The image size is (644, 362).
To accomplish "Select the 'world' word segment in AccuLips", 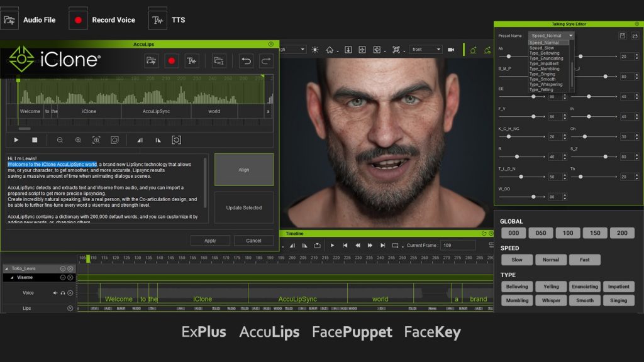I will [x=214, y=111].
